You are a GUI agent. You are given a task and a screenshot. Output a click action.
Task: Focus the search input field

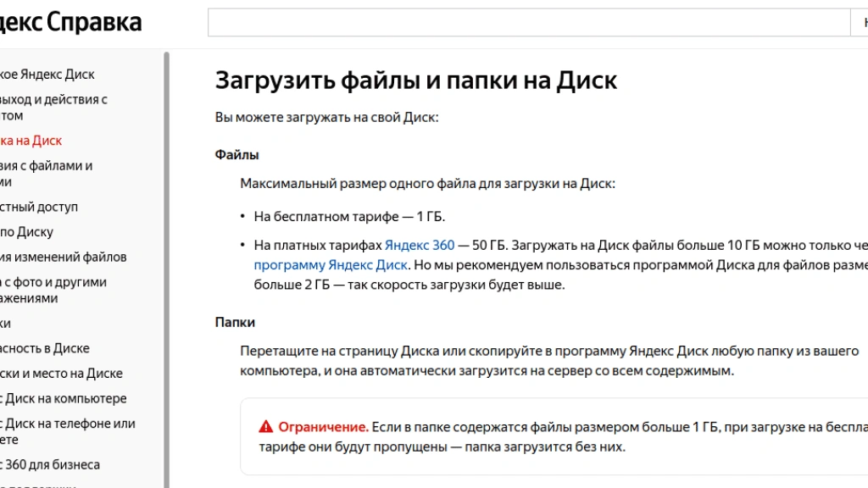click(529, 22)
